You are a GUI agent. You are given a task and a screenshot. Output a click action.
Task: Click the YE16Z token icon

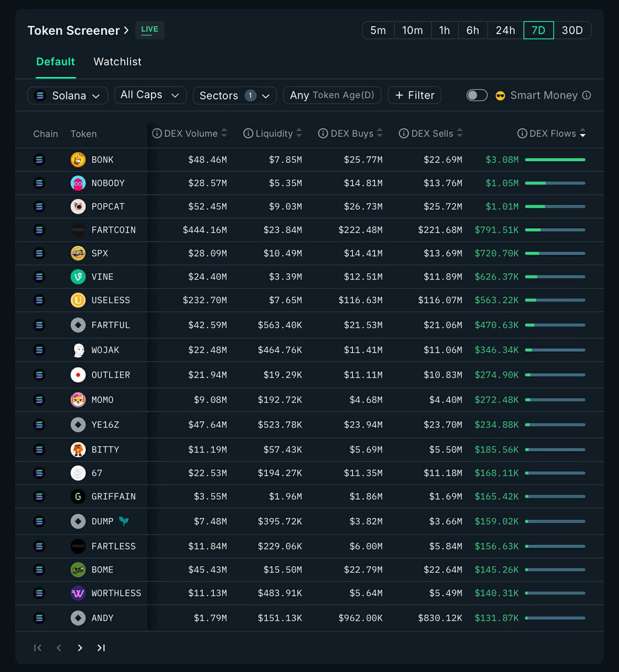click(x=78, y=424)
